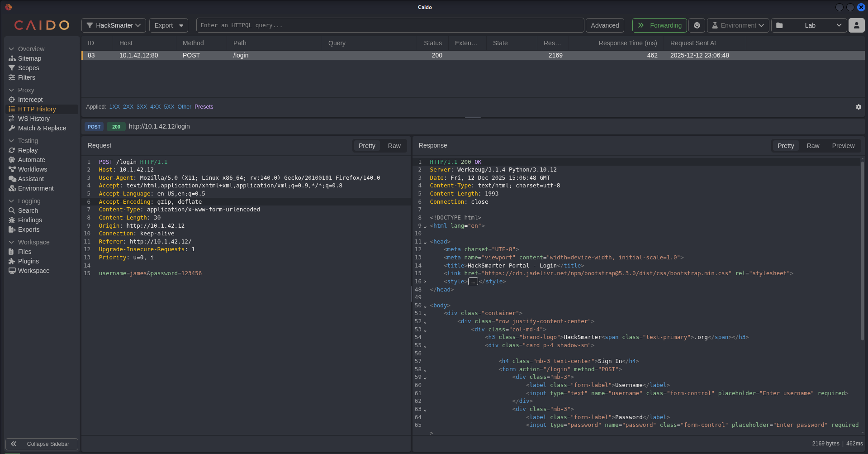
Task: Switch response view to Preview
Action: [843, 146]
